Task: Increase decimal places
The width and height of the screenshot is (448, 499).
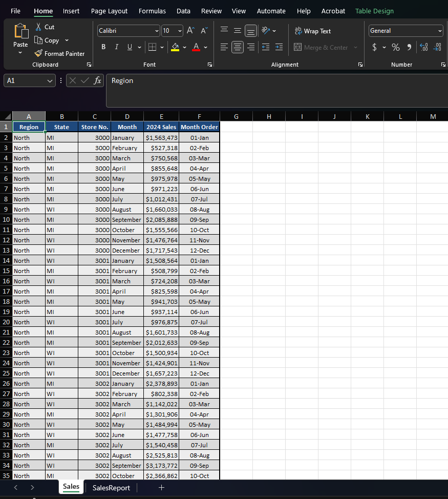Action: 424,47
